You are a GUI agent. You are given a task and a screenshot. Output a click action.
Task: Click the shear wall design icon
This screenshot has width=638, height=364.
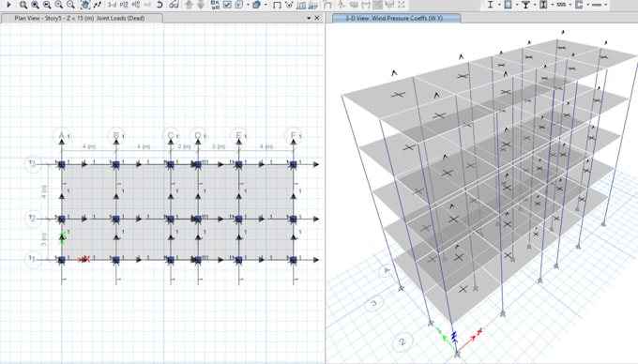pos(579,5)
